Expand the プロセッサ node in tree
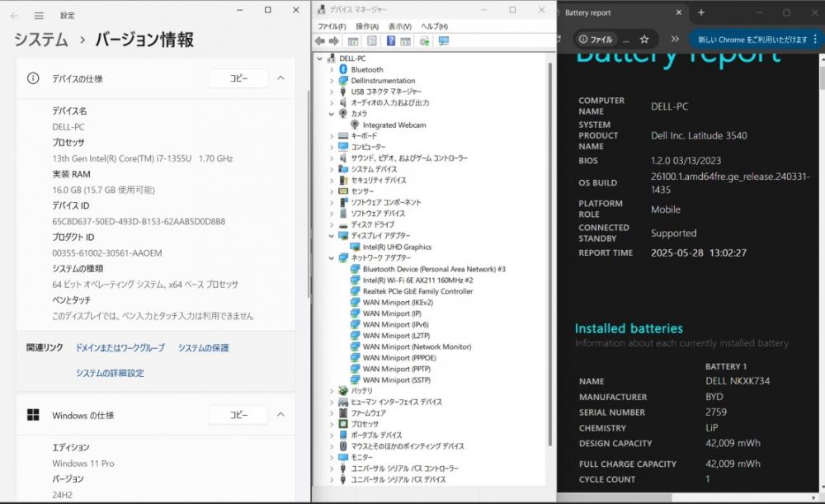825x504 pixels. coord(332,424)
